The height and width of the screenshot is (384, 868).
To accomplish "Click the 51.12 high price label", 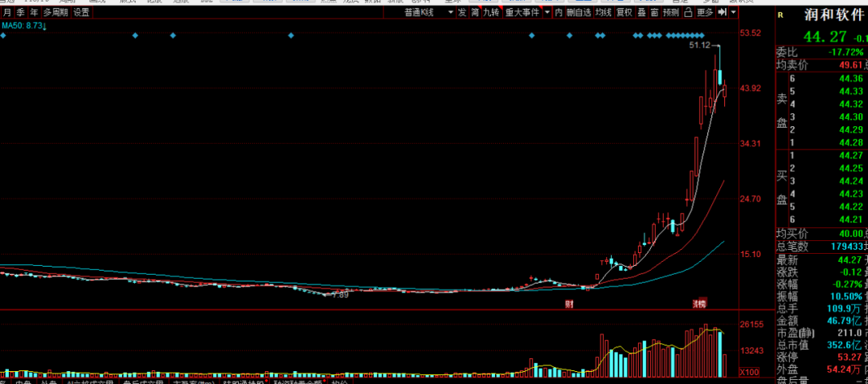I will [x=700, y=45].
